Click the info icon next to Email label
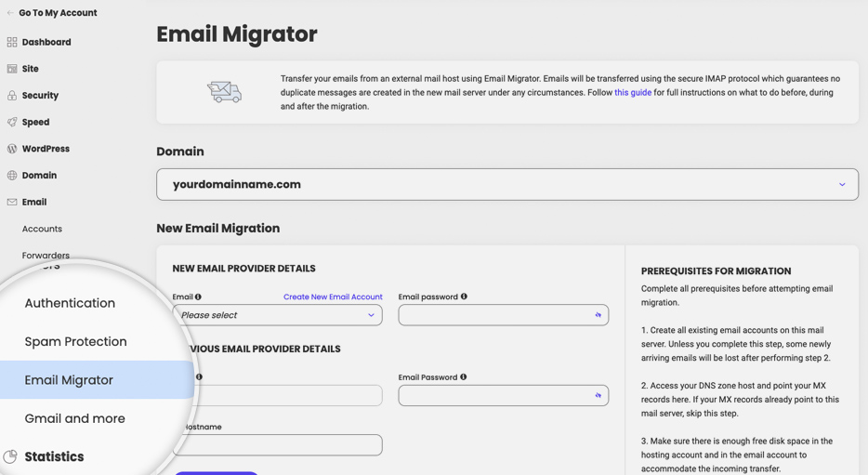Screen dimensions: 868x475 click(198, 297)
